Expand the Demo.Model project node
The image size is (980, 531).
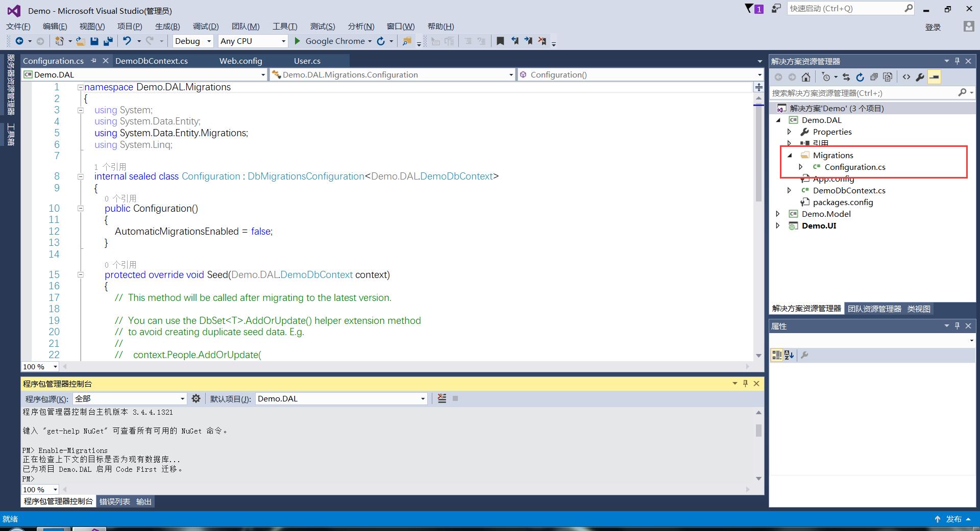point(778,214)
